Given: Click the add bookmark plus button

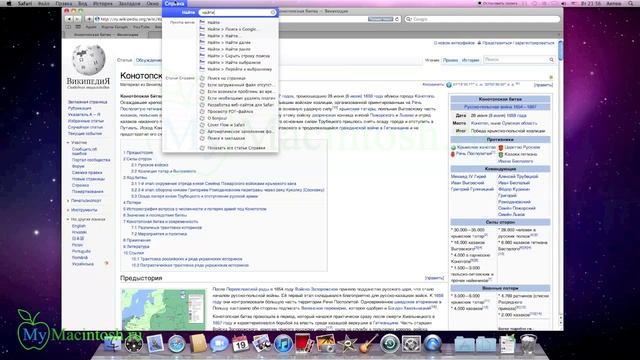Looking at the screenshot, I should [88, 19].
